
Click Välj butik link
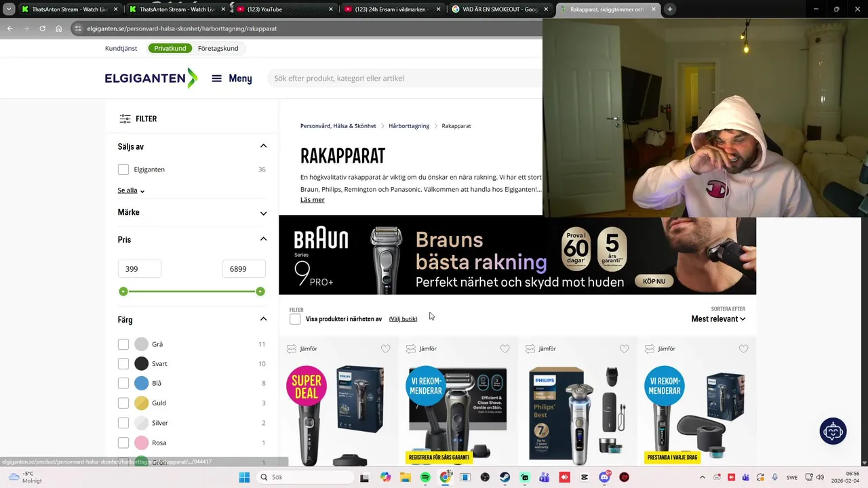[x=403, y=319]
